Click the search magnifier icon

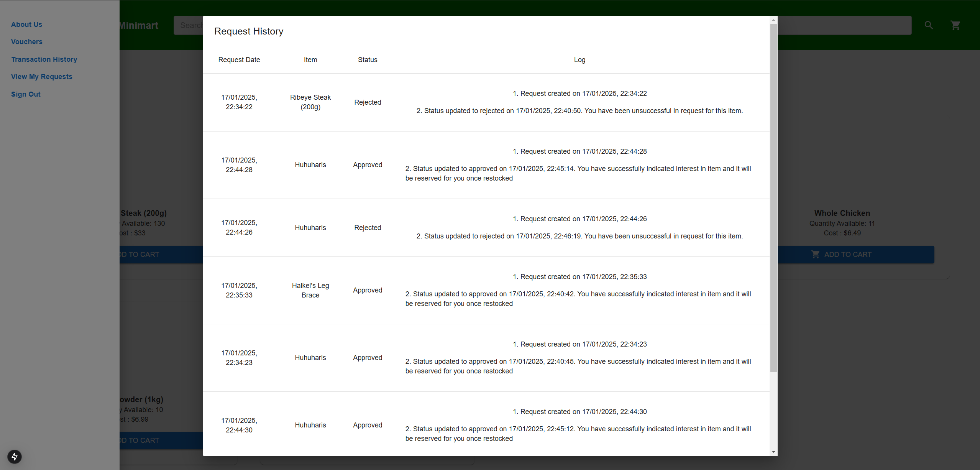928,25
